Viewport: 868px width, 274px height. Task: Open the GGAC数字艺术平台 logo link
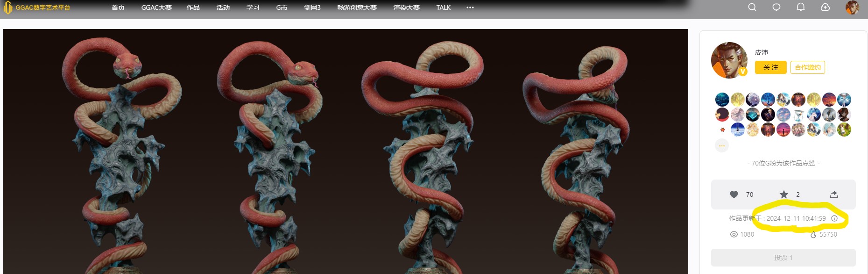(x=37, y=7)
